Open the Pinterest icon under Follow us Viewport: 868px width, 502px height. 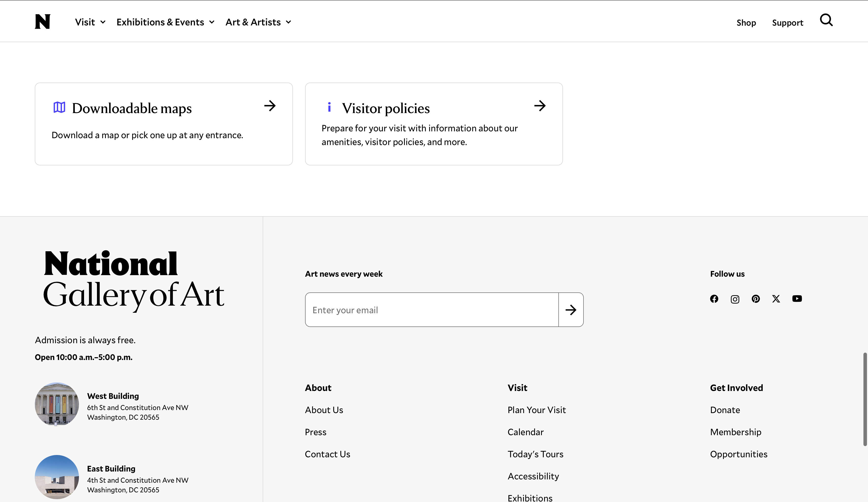(756, 299)
